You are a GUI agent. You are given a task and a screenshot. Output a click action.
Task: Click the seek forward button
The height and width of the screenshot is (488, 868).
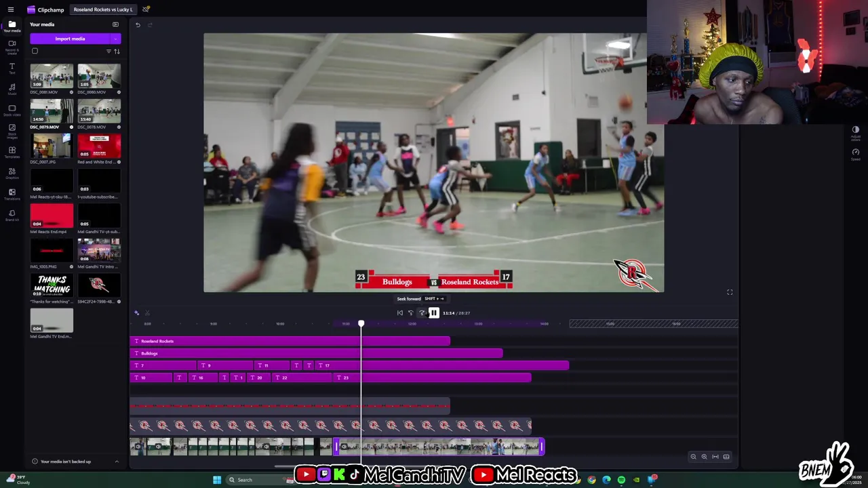click(x=422, y=313)
